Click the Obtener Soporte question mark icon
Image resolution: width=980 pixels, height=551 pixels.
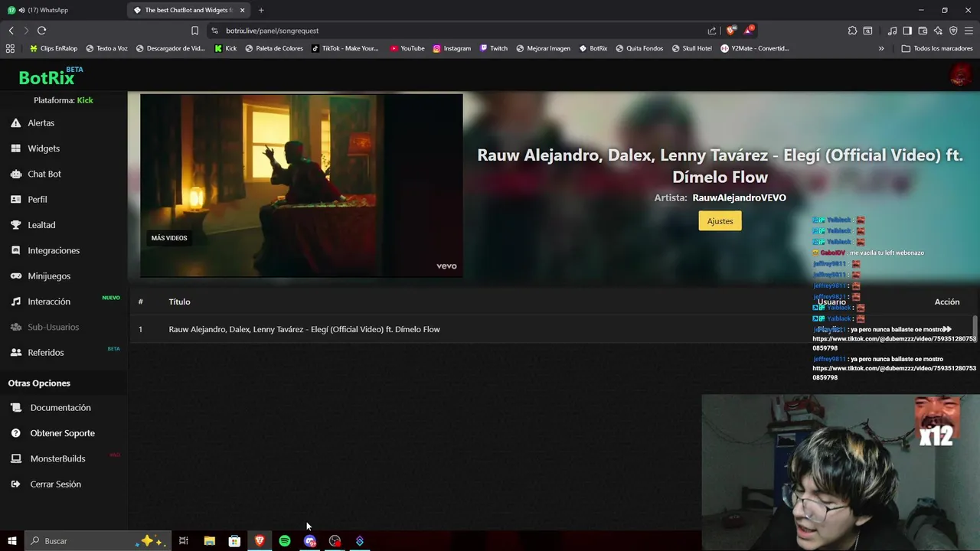pyautogui.click(x=15, y=433)
